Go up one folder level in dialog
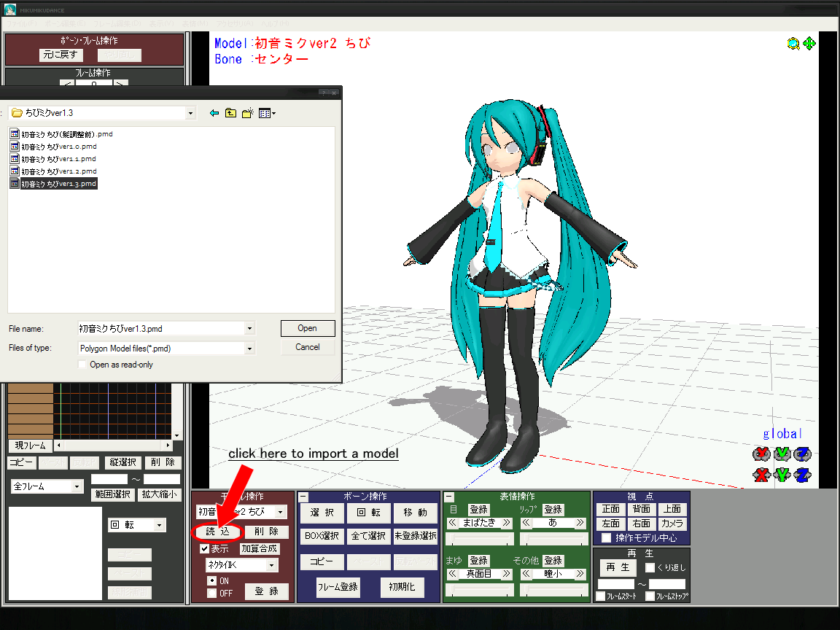The image size is (840, 630). tap(230, 113)
